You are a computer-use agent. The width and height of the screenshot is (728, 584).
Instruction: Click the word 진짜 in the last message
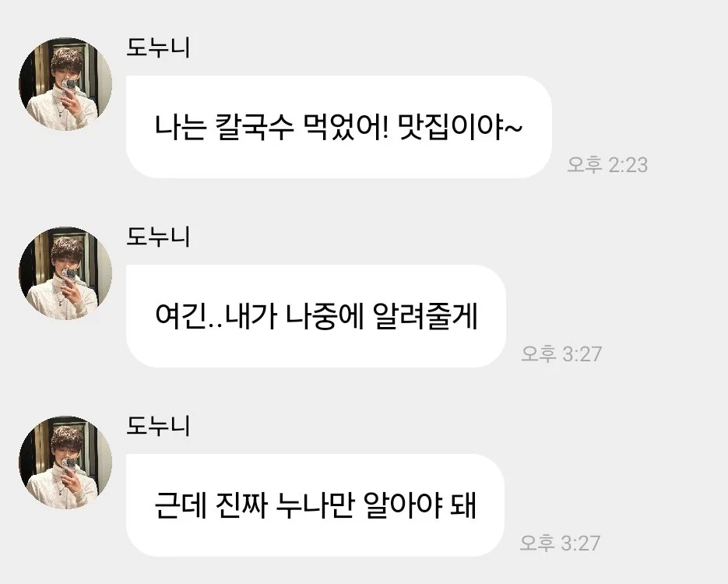tap(241, 505)
